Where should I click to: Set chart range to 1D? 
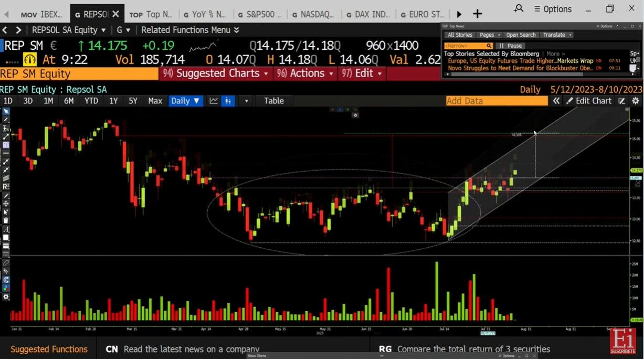click(x=8, y=101)
